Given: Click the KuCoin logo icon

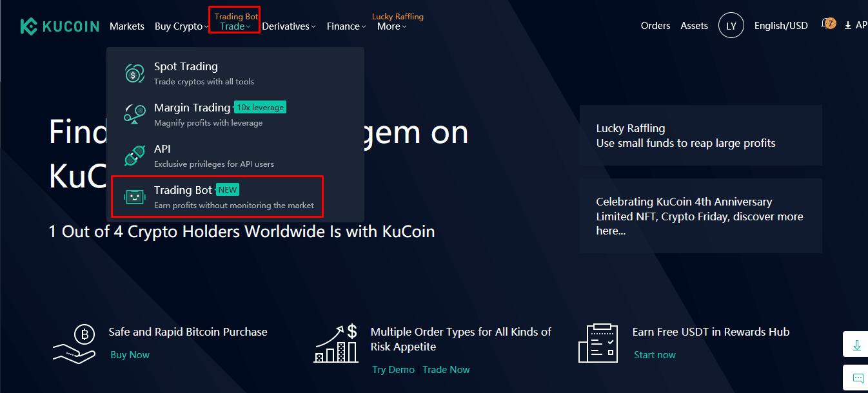Looking at the screenshot, I should pyautogui.click(x=29, y=26).
